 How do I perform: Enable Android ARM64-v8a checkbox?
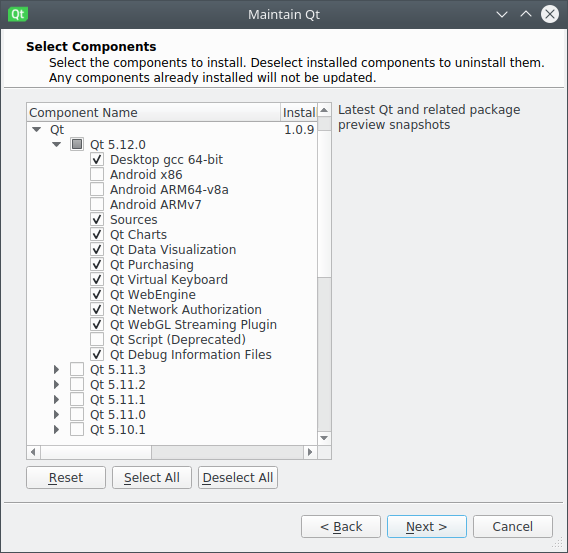click(x=97, y=189)
